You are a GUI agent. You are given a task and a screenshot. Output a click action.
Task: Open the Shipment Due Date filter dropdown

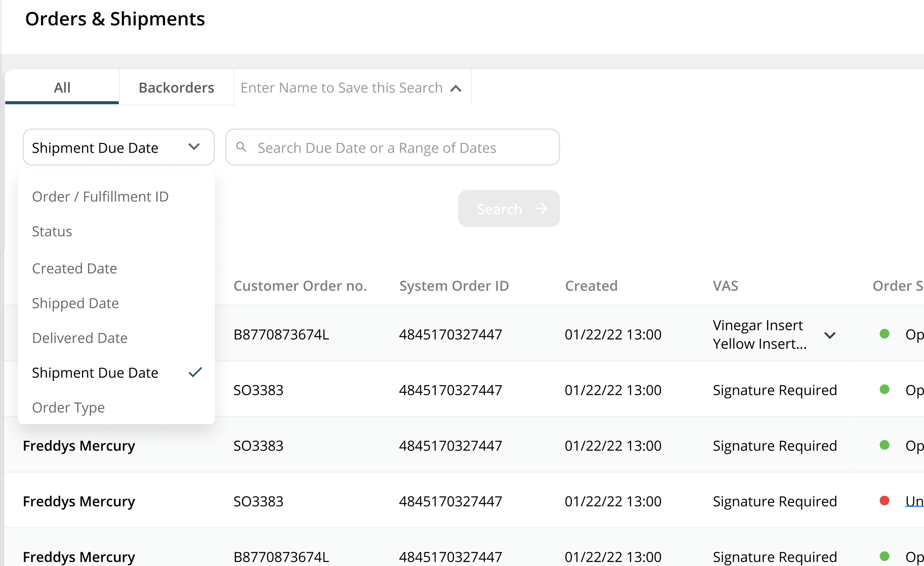point(118,147)
